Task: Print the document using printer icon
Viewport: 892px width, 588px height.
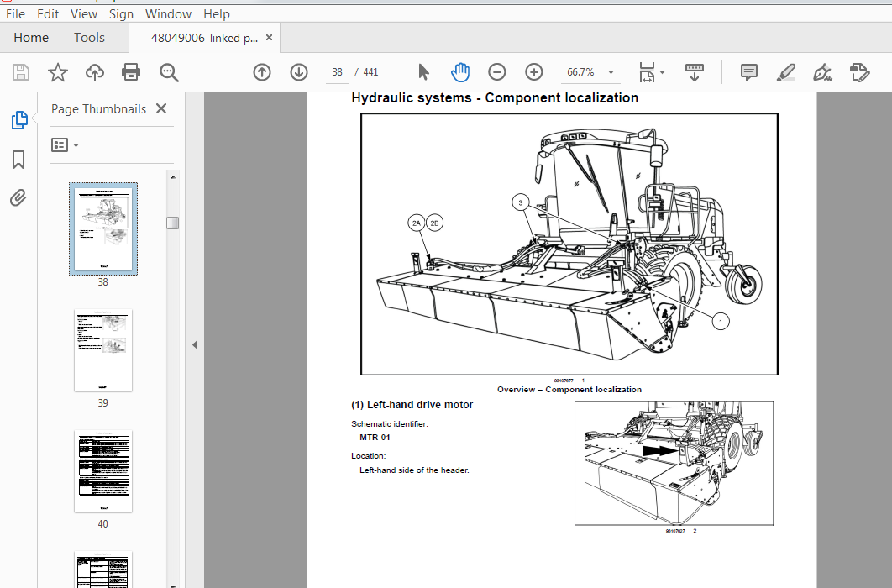Action: click(x=131, y=72)
